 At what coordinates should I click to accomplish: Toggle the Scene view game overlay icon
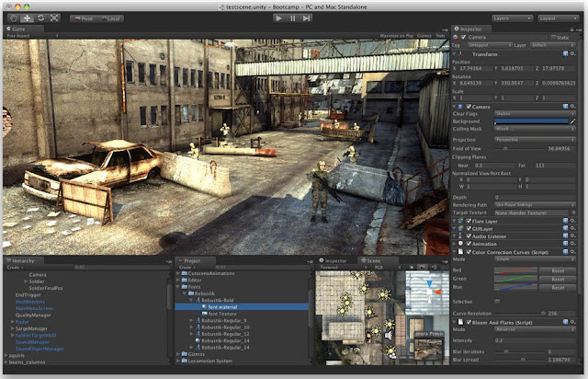[423, 267]
